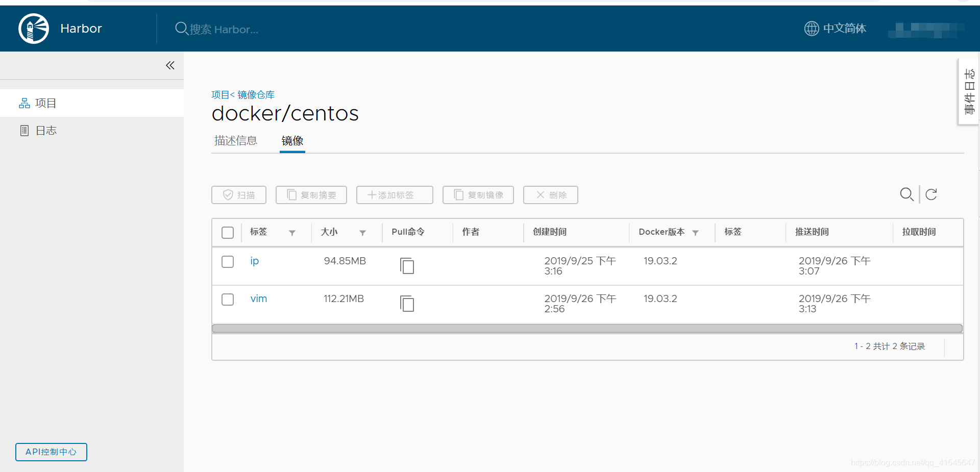Click the 复制摘要 button
The height and width of the screenshot is (472, 980).
311,195
